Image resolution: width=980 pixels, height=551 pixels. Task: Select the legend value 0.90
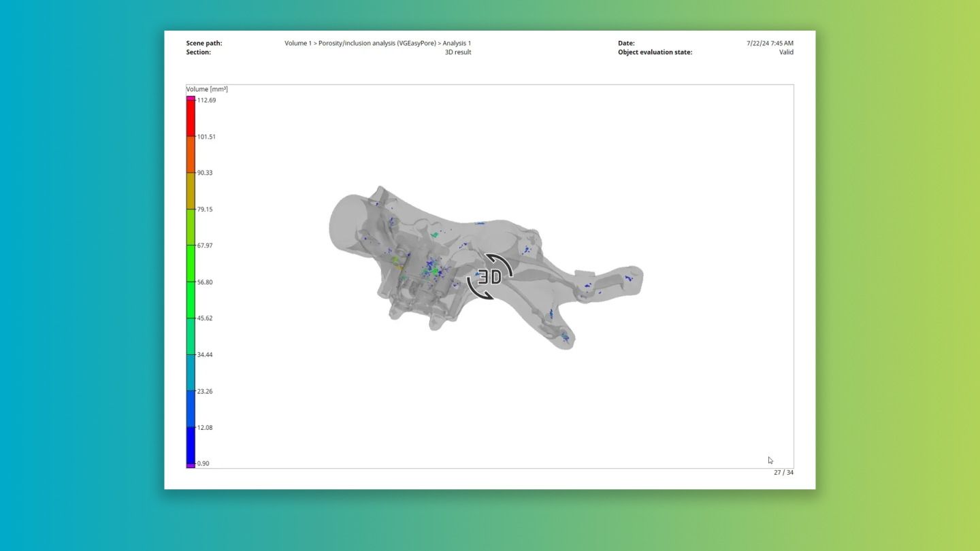(203, 464)
